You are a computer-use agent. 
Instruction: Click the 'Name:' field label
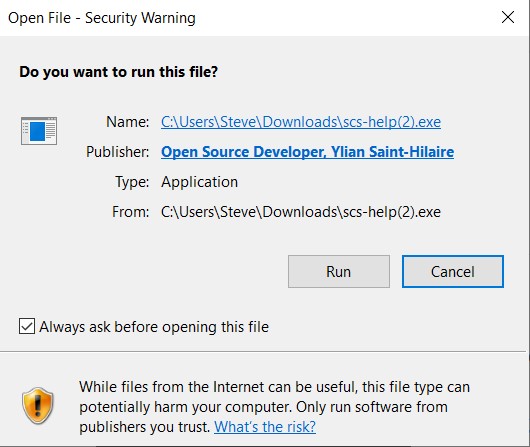point(127,122)
